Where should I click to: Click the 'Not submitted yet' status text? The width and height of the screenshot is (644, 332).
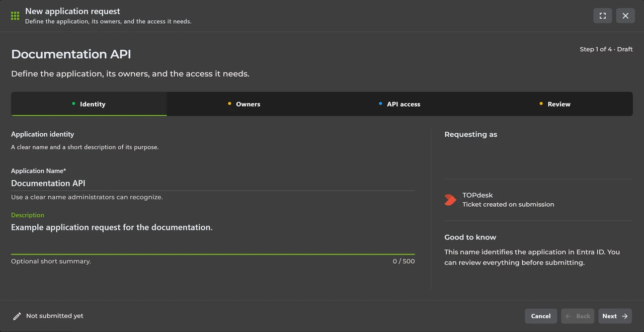(x=55, y=316)
